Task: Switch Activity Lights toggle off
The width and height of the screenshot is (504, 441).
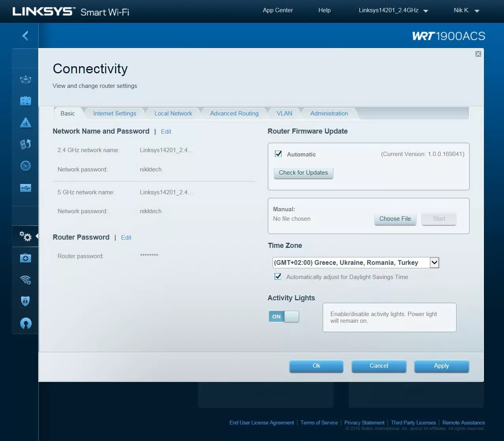Action: coord(284,316)
